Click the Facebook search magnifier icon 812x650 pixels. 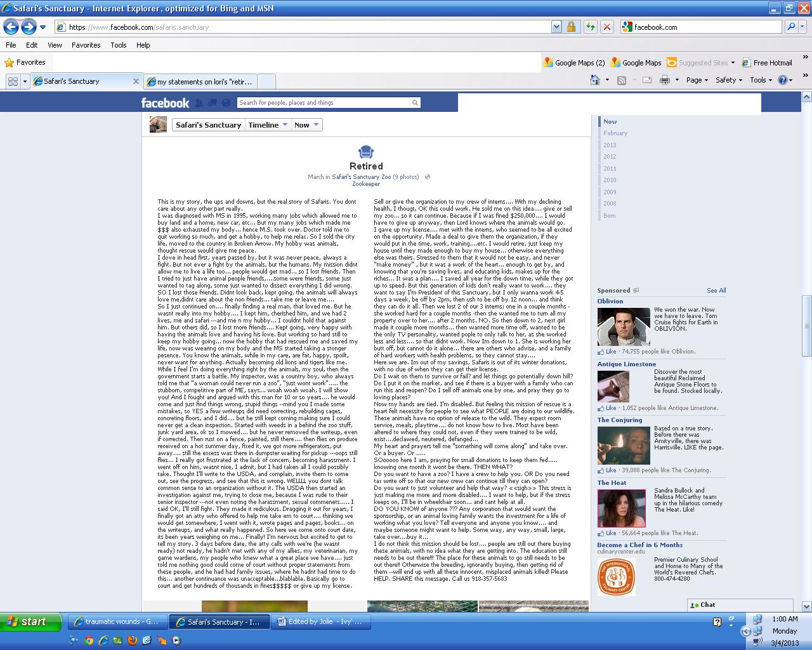pos(415,103)
